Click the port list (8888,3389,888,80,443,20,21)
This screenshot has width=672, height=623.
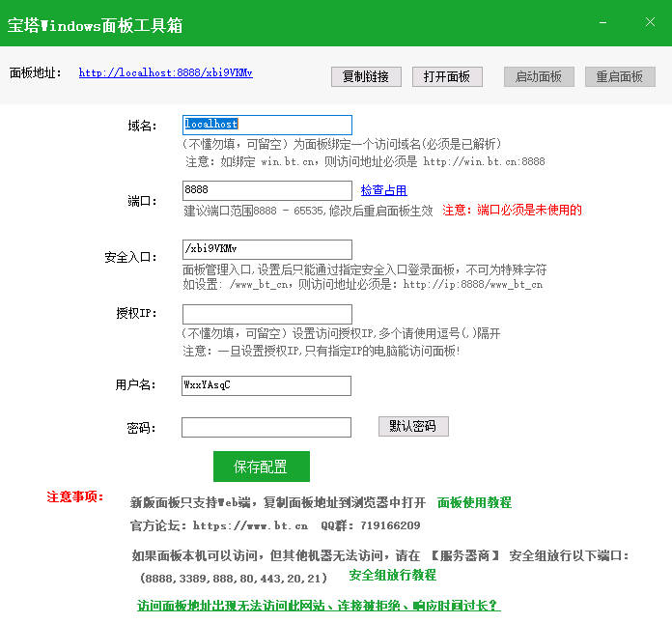click(x=234, y=579)
